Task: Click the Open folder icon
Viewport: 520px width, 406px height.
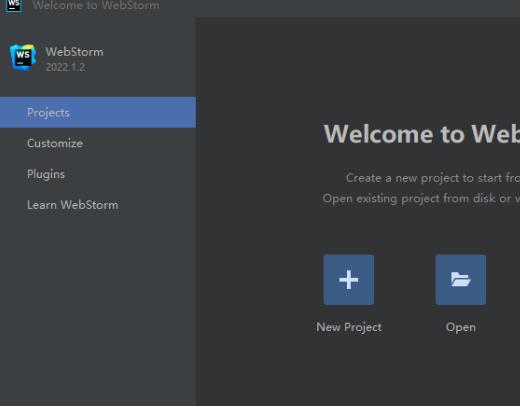Action: 461,280
